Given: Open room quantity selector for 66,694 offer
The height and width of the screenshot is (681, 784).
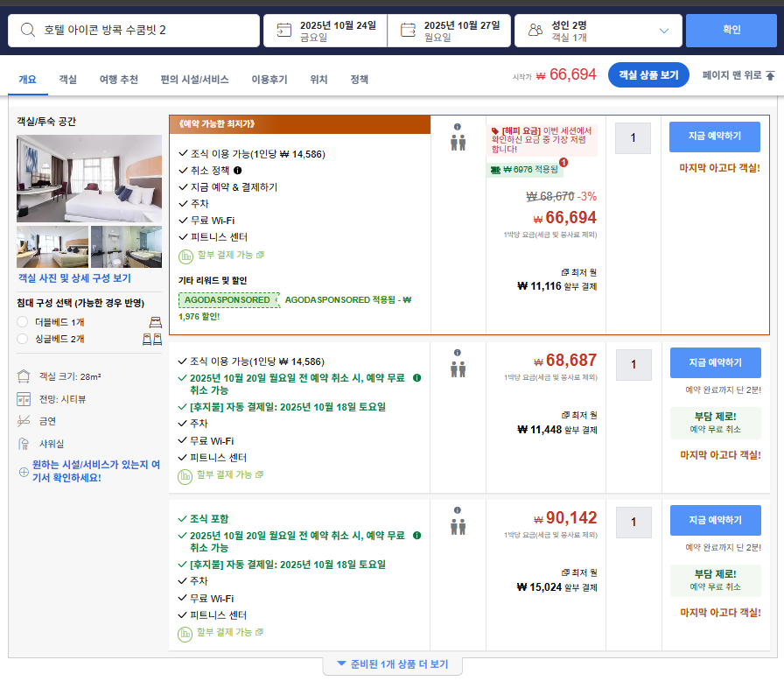Looking at the screenshot, I should tap(633, 138).
